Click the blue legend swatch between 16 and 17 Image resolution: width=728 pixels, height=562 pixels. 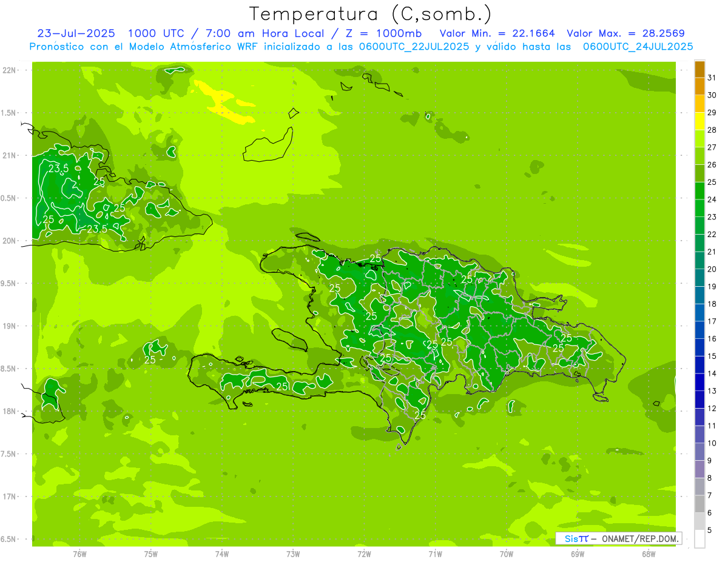tap(699, 330)
